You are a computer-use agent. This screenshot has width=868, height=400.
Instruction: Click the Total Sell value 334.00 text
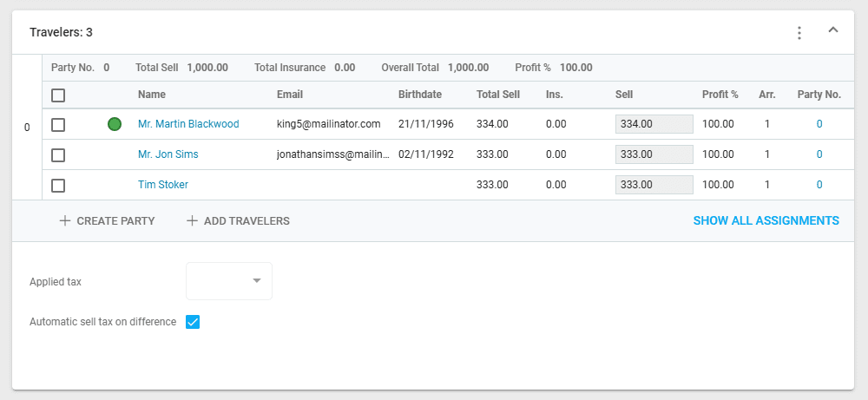(492, 124)
